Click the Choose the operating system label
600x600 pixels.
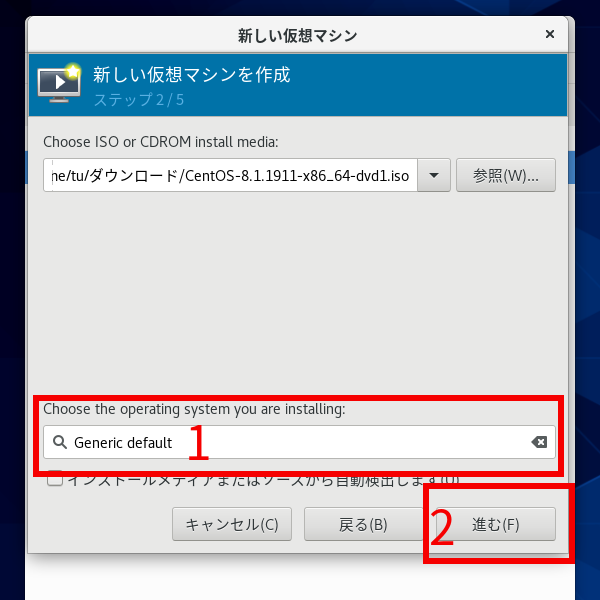[194, 409]
